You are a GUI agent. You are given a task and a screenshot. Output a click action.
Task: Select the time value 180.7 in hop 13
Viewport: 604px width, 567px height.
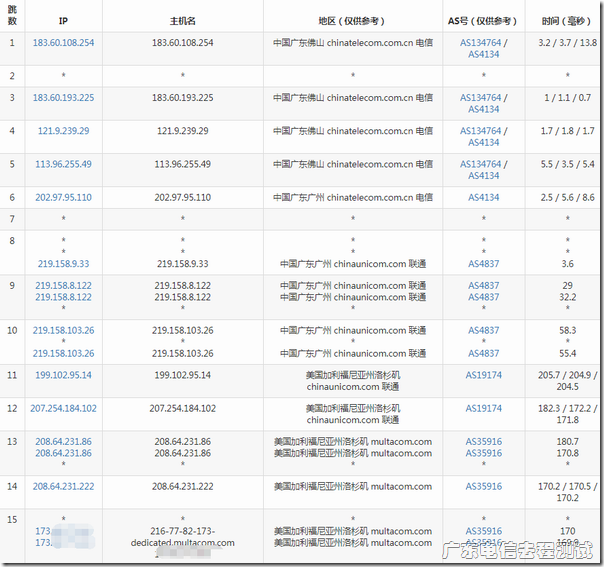[x=567, y=442]
